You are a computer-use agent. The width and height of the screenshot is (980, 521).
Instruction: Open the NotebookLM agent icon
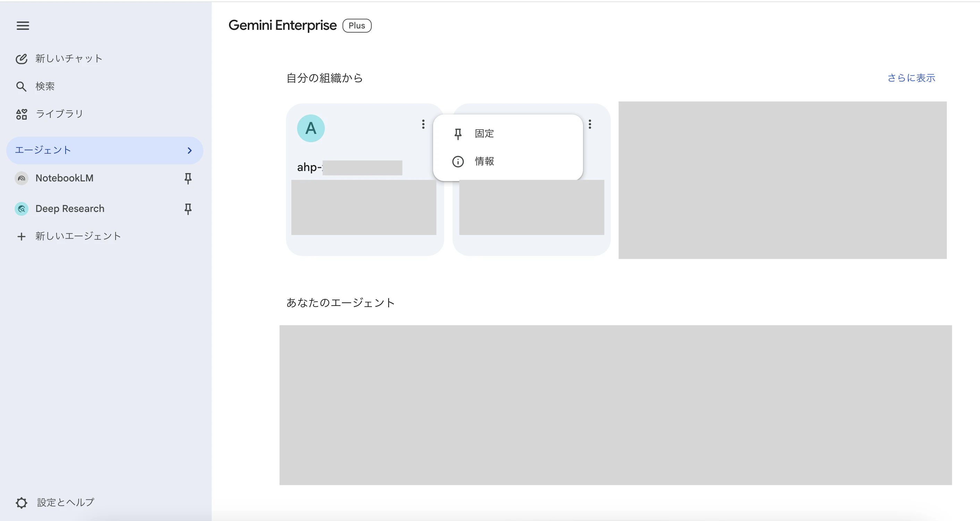pos(21,178)
